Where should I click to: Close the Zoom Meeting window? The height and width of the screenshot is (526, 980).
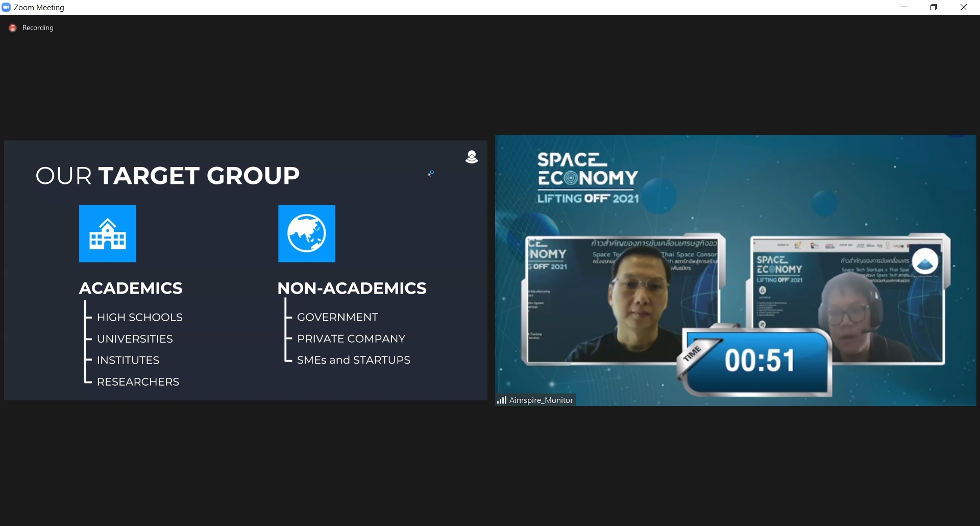964,7
